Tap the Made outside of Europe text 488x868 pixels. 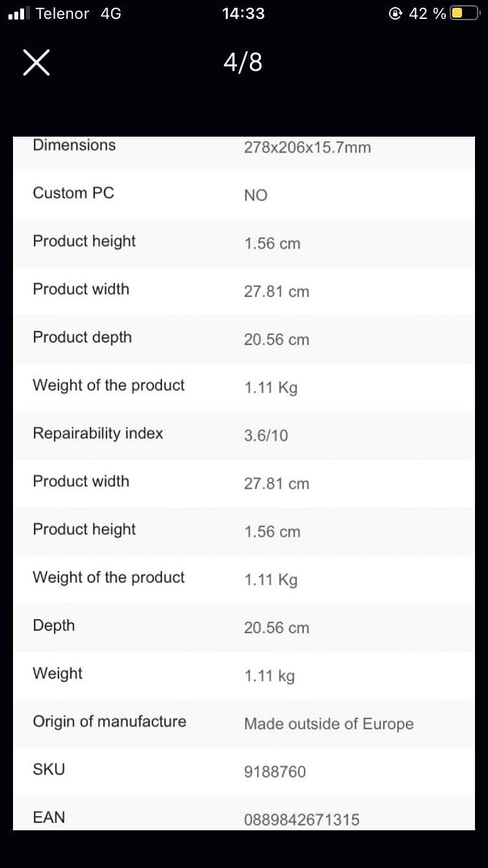point(329,724)
